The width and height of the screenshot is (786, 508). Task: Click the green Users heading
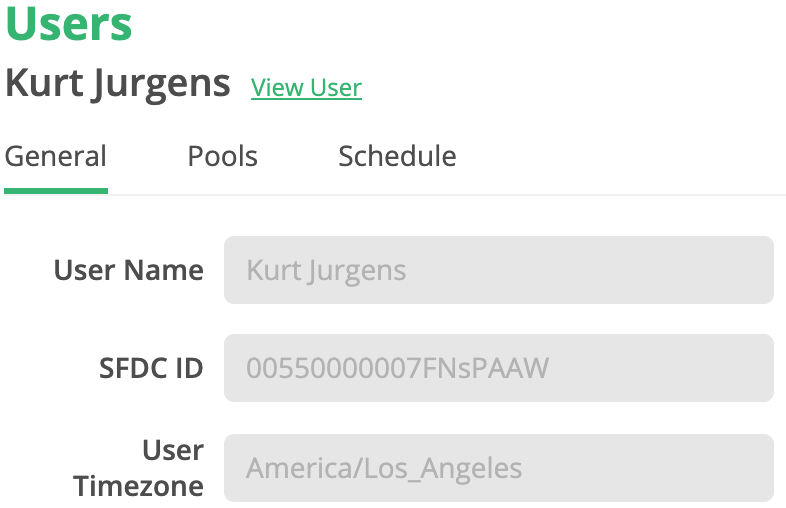tap(69, 24)
